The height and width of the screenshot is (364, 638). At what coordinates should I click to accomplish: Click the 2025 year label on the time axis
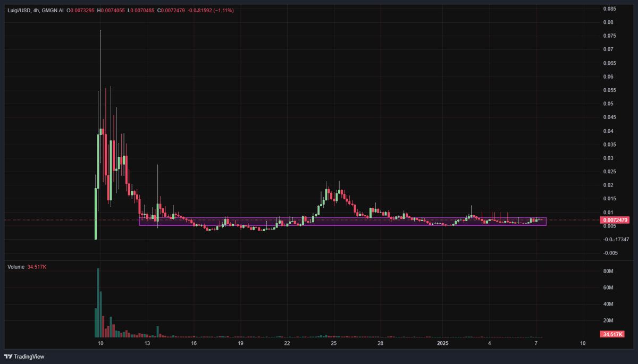coord(443,344)
